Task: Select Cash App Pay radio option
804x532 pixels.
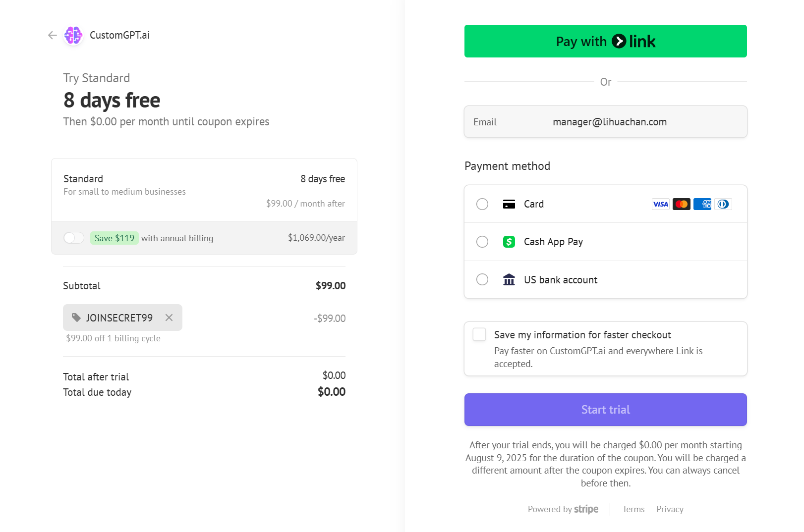Action: [482, 242]
